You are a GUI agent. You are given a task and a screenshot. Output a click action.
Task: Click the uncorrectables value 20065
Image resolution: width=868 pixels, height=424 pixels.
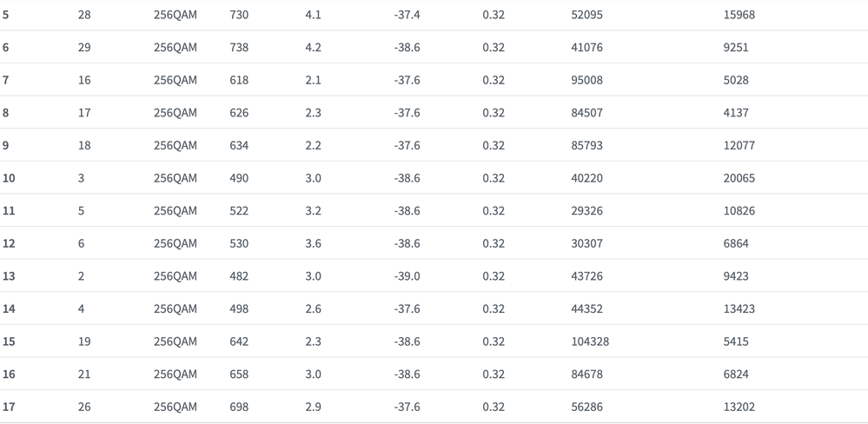(x=739, y=178)
